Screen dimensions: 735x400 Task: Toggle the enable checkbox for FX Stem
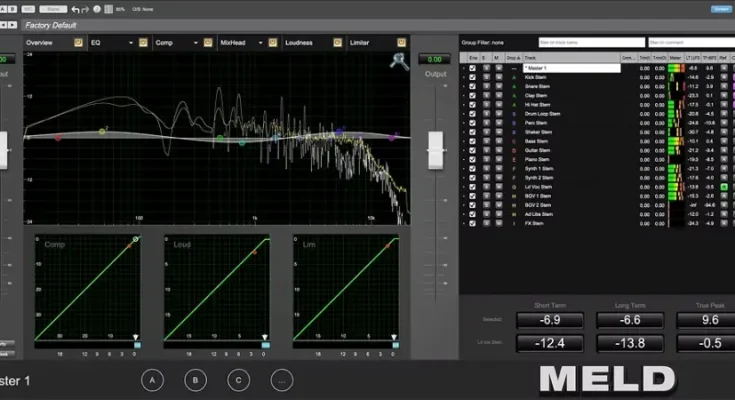coord(473,223)
